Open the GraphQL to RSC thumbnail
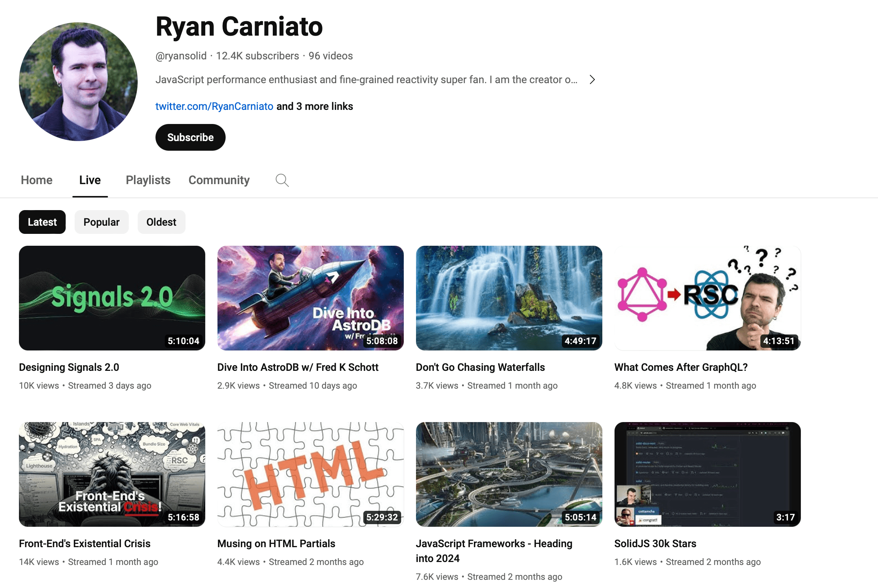The width and height of the screenshot is (878, 588). [707, 298]
